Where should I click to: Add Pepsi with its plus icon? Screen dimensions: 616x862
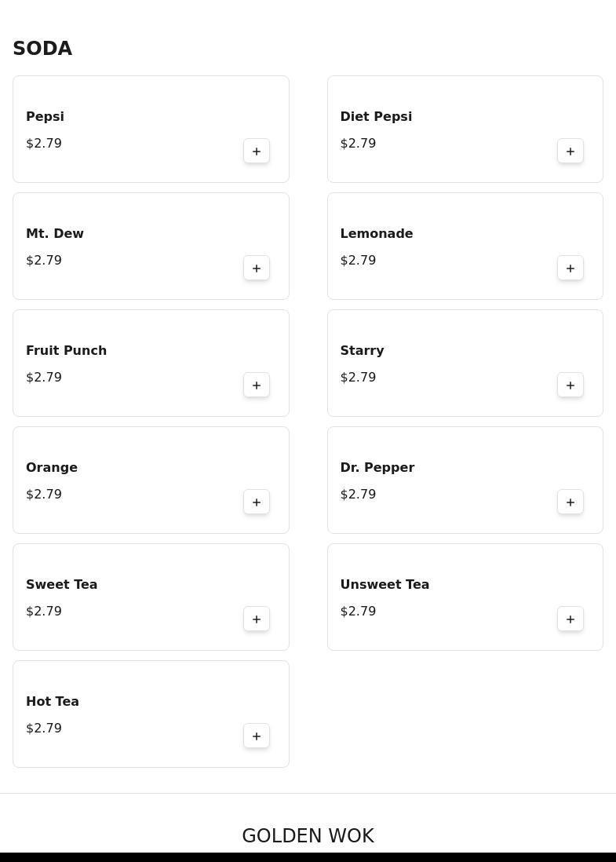pos(256,152)
